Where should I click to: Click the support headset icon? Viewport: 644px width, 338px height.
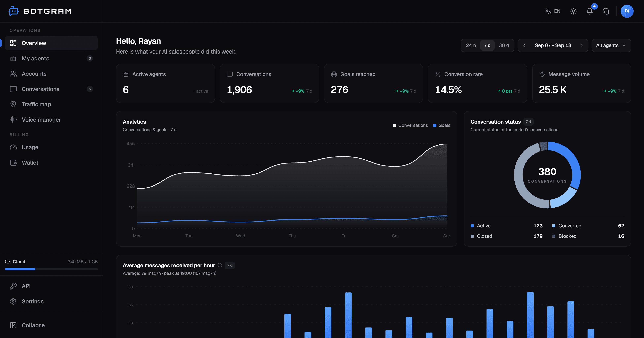[x=606, y=11]
